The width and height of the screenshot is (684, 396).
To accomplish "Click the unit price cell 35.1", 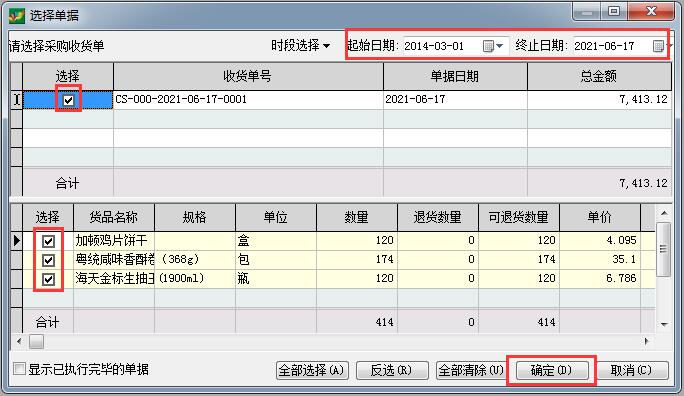I will pyautogui.click(x=600, y=259).
